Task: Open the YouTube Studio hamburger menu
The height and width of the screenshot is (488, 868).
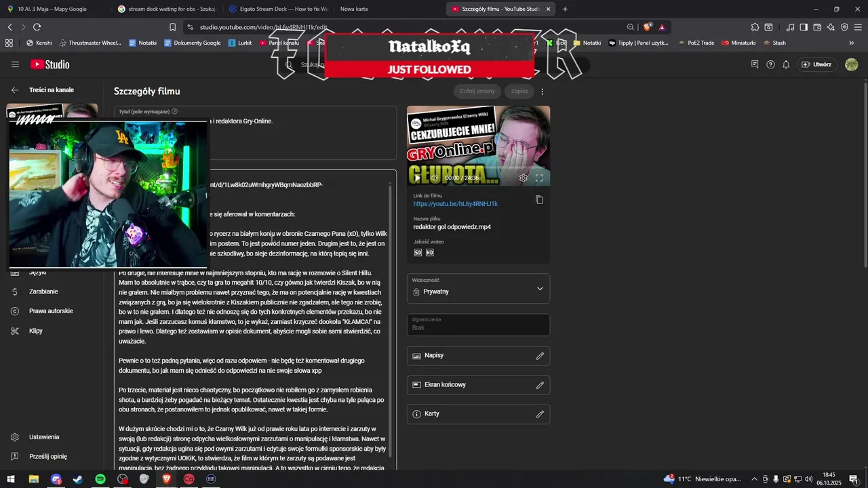Action: pos(15,64)
